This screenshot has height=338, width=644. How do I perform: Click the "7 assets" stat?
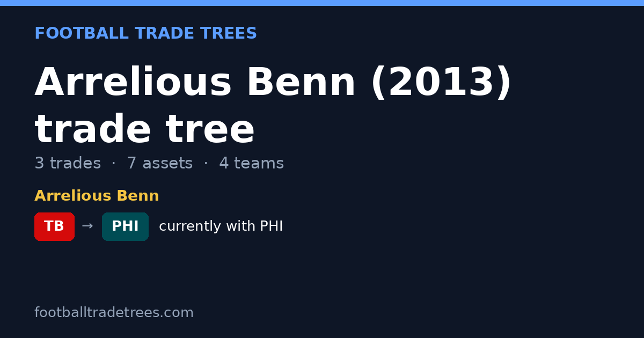[x=160, y=164]
